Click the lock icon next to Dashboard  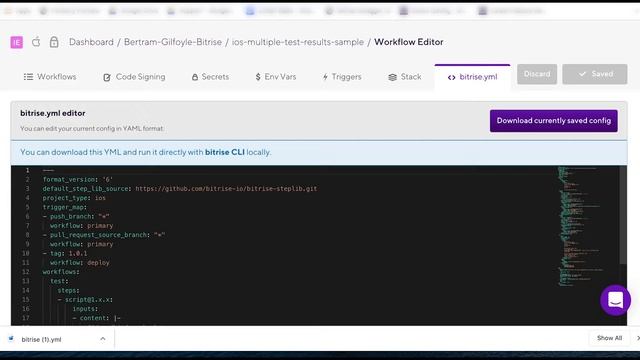click(54, 42)
